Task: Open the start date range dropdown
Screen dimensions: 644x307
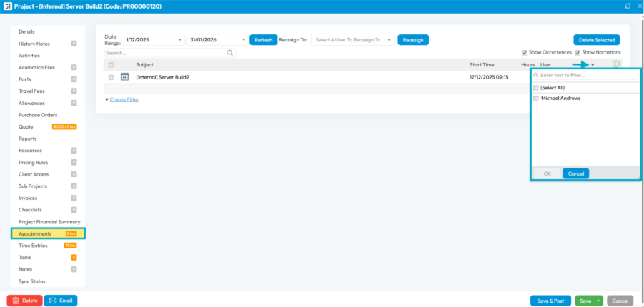Action: coord(179,40)
